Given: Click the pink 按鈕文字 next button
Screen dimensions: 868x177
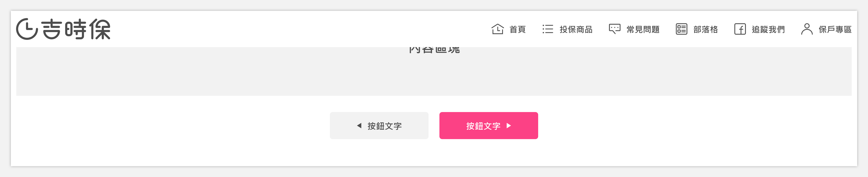Looking at the screenshot, I should (489, 126).
